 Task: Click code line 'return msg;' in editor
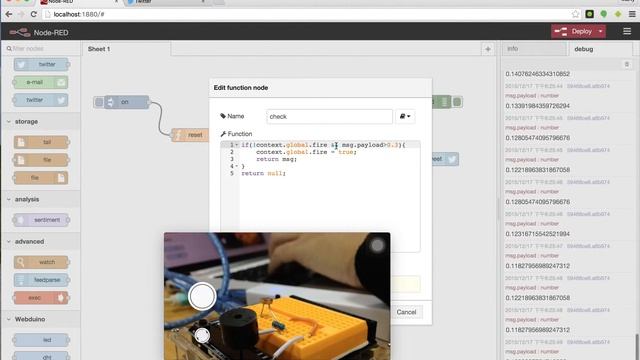[276, 159]
